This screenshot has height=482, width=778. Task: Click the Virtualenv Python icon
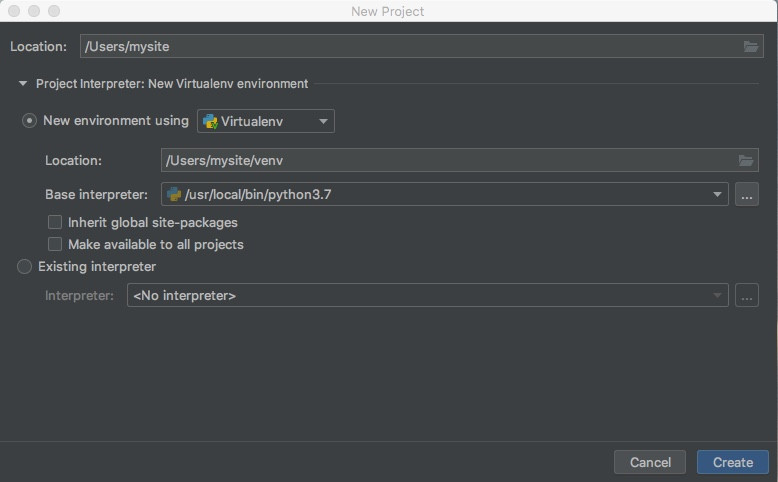point(210,122)
